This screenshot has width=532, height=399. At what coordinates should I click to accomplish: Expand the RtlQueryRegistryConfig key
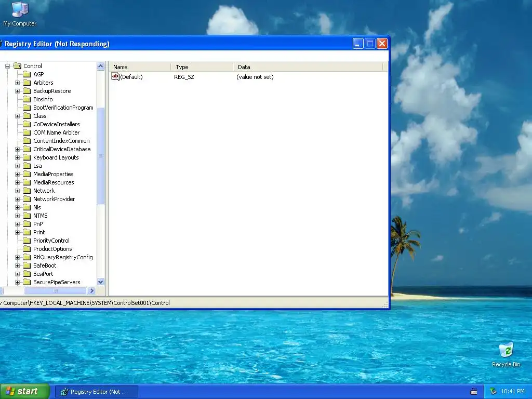coord(17,257)
